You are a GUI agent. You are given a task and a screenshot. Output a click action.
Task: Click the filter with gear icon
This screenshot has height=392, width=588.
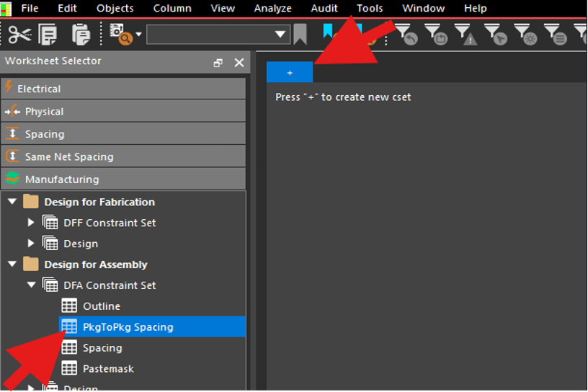(x=525, y=35)
